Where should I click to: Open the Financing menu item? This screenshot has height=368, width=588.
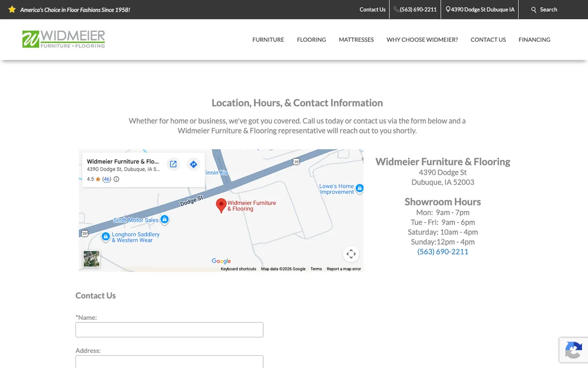coord(535,40)
